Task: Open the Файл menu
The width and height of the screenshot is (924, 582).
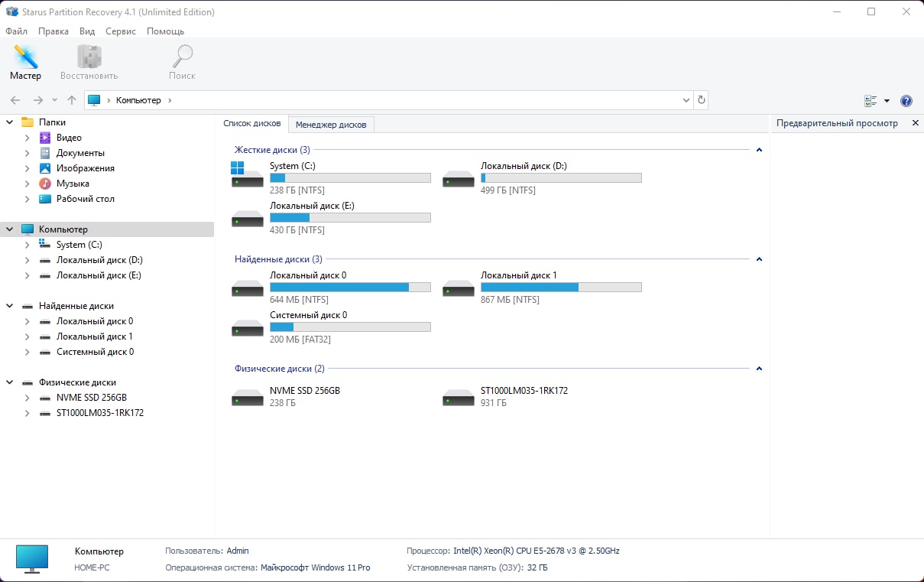Action: (16, 31)
